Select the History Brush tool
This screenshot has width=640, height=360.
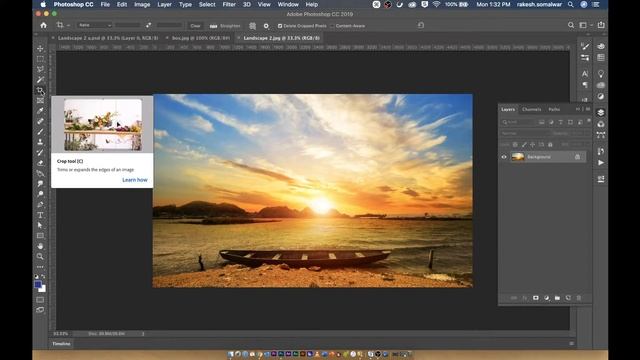click(40, 153)
